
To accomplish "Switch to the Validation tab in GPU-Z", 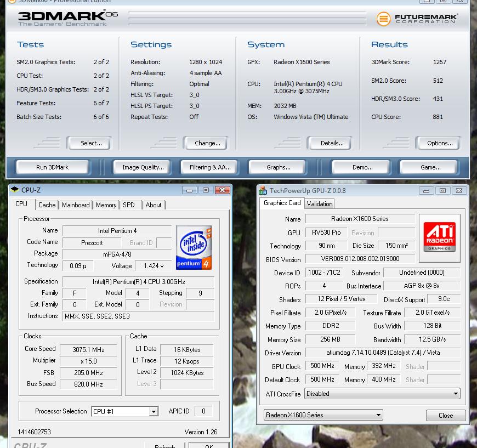I will [x=320, y=204].
